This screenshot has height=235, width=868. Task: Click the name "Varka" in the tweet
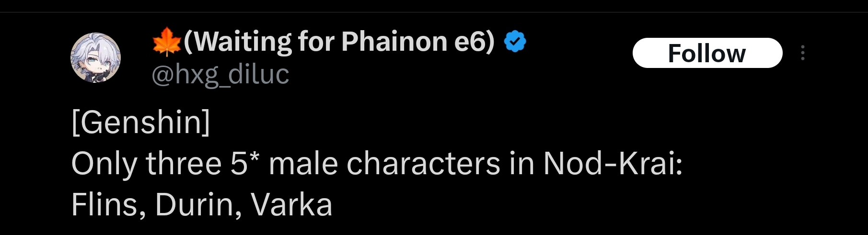pyautogui.click(x=291, y=205)
